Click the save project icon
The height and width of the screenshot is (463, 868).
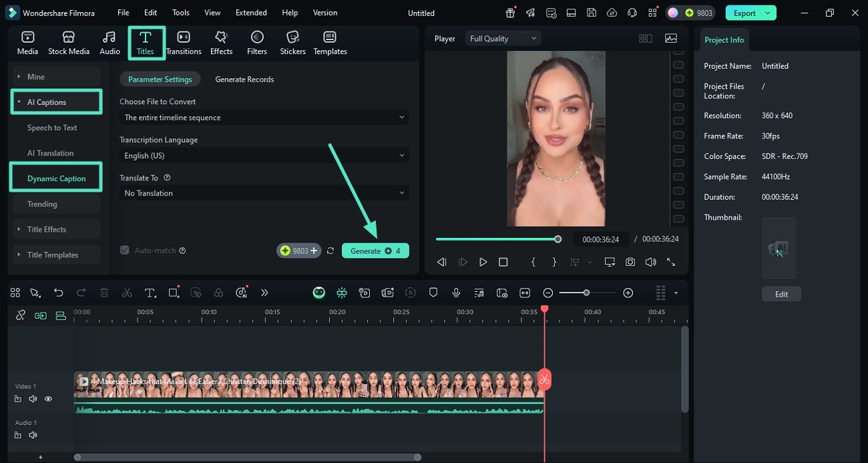(x=591, y=13)
